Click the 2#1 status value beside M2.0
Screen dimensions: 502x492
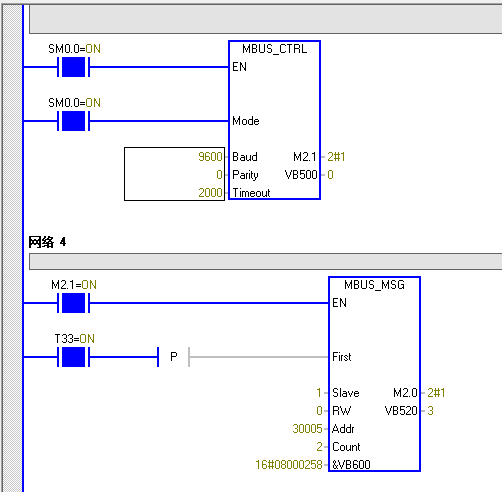tap(436, 393)
